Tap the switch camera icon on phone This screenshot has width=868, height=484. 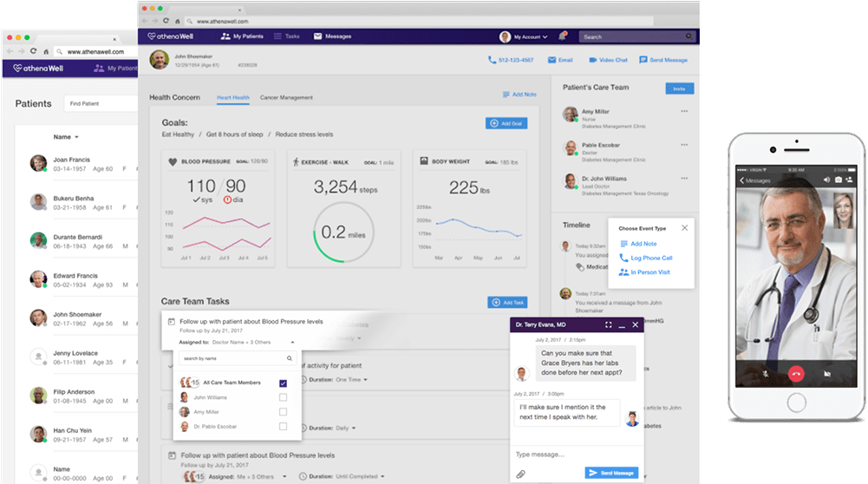point(839,180)
